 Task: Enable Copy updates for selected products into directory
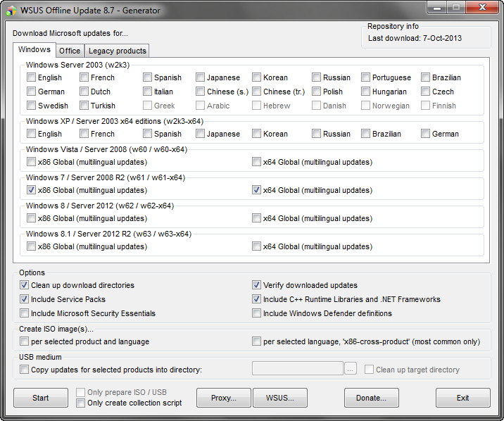24,370
